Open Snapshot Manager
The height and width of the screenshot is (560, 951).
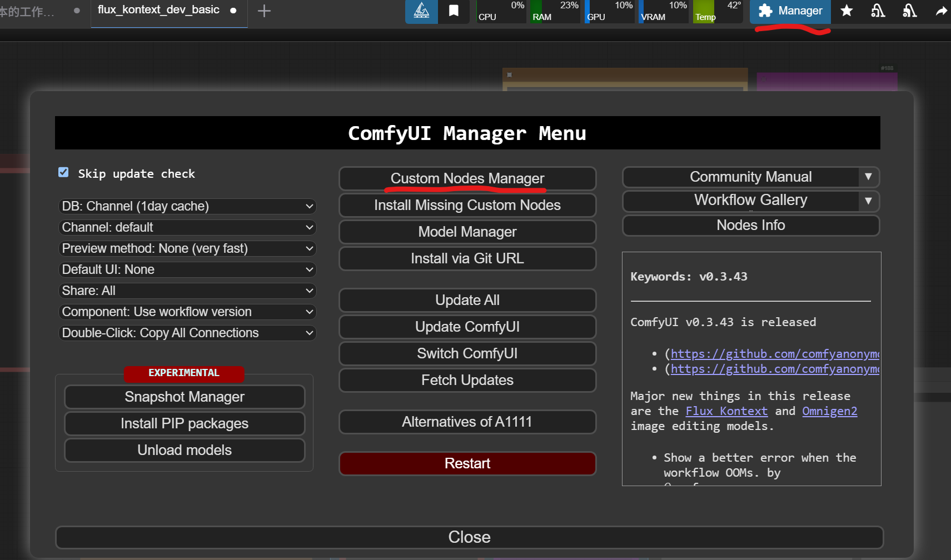[x=185, y=397]
